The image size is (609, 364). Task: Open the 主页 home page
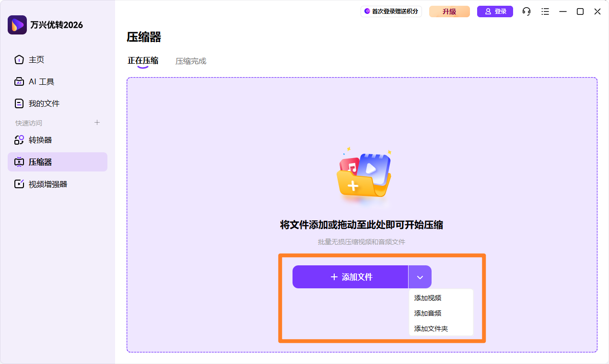pos(36,59)
